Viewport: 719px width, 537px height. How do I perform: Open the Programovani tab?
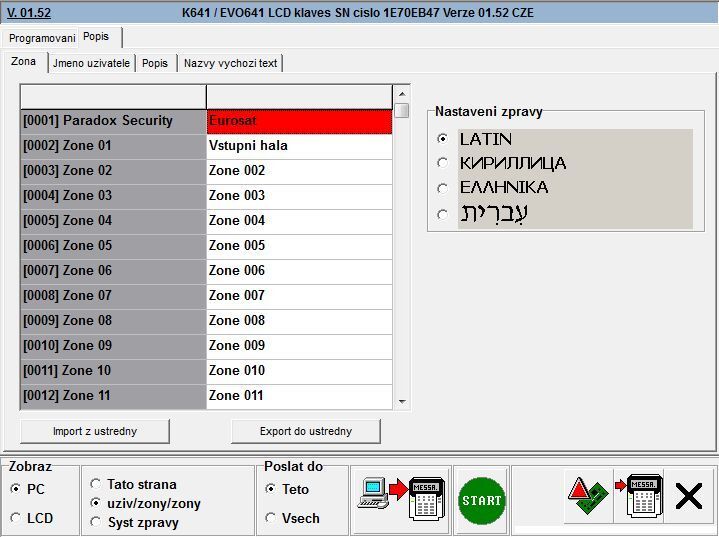(x=42, y=38)
